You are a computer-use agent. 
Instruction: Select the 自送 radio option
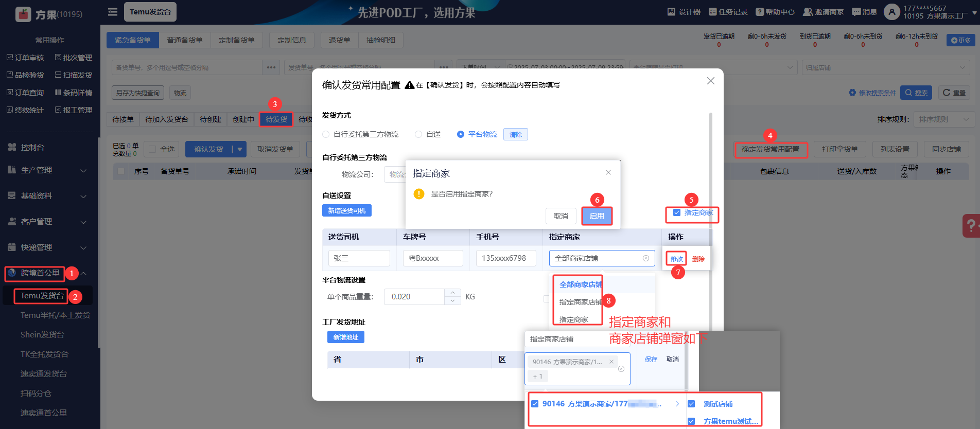(418, 134)
